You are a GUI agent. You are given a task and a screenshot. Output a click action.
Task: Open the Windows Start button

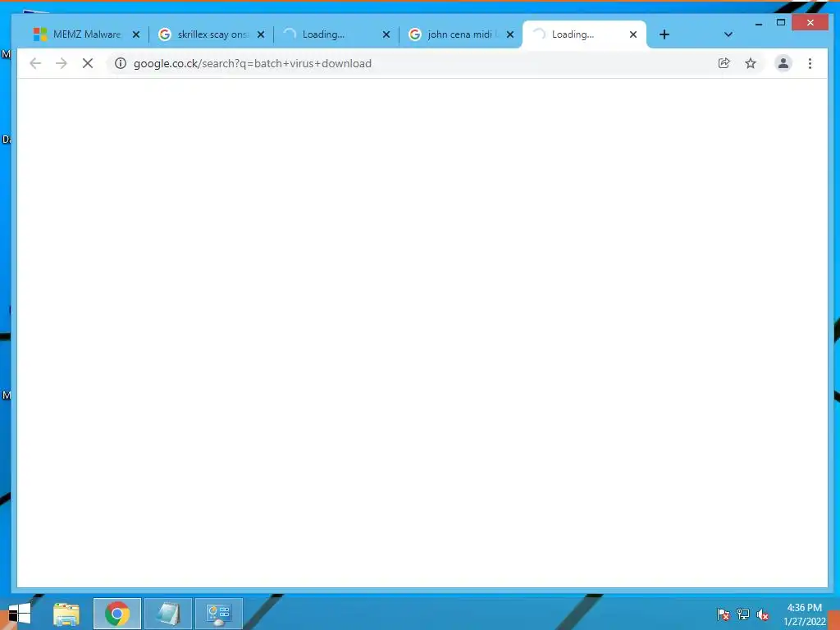coord(20,614)
